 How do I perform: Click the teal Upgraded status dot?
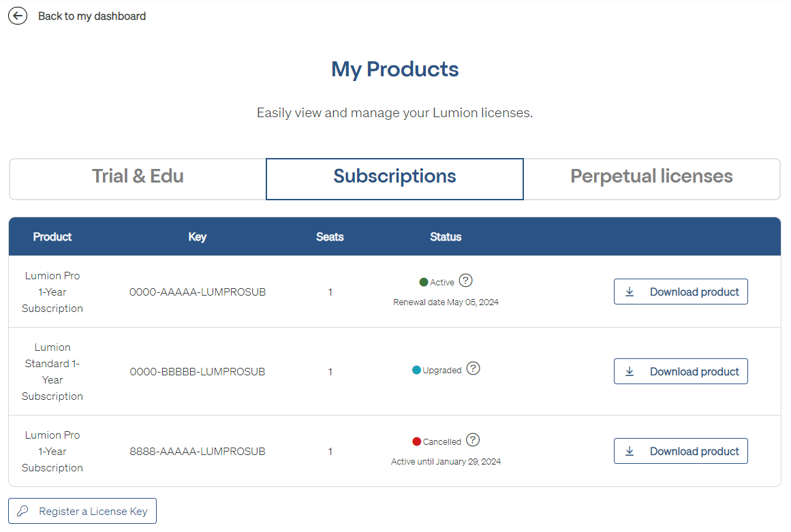(416, 370)
